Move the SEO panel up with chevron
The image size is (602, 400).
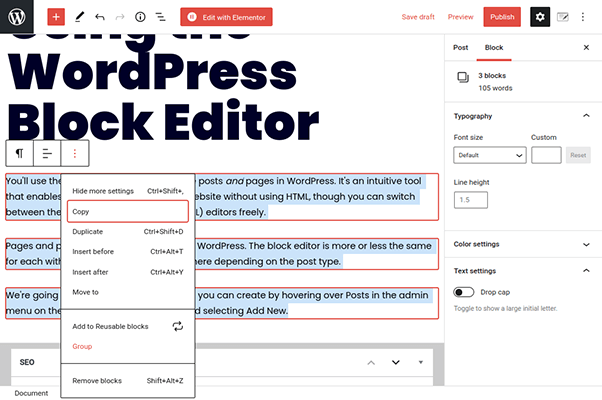[371, 362]
